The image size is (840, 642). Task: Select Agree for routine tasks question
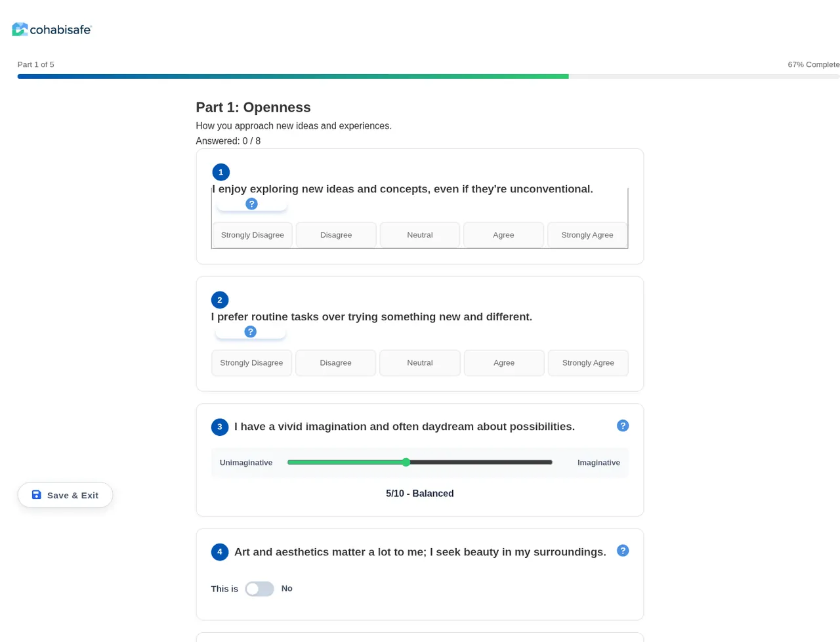[x=504, y=363]
